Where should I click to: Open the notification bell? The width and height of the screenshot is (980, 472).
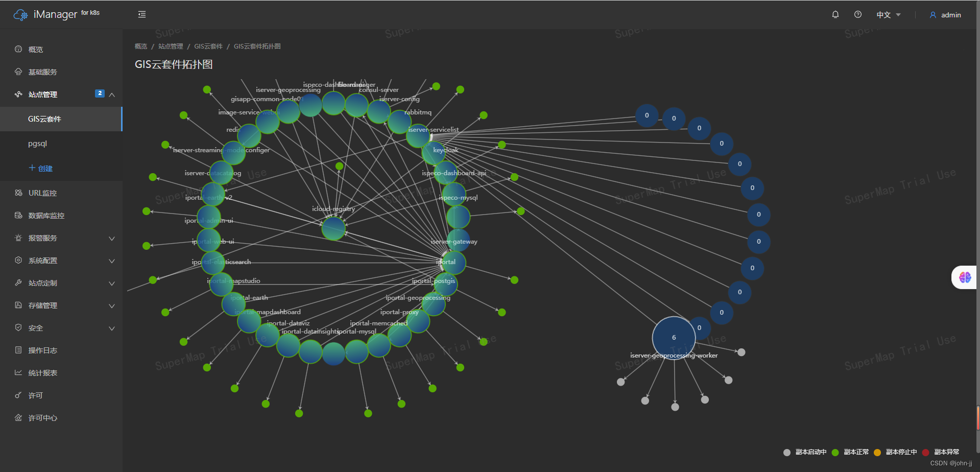[835, 14]
